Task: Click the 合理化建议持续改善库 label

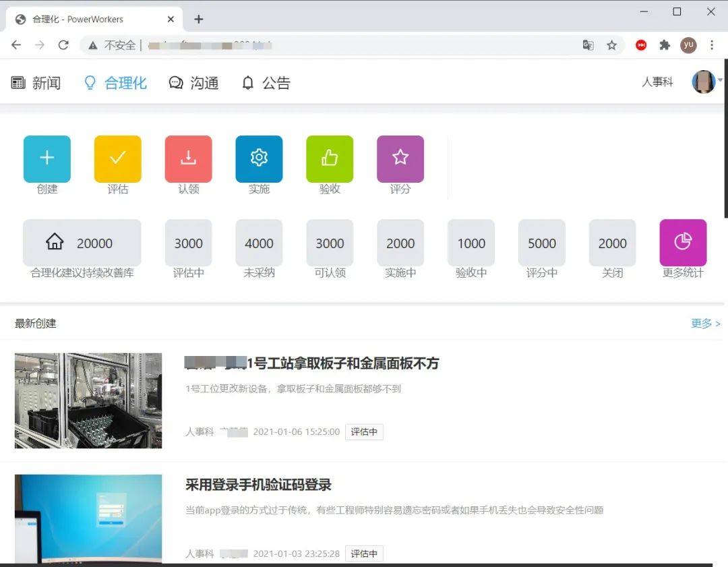Action: pyautogui.click(x=82, y=272)
